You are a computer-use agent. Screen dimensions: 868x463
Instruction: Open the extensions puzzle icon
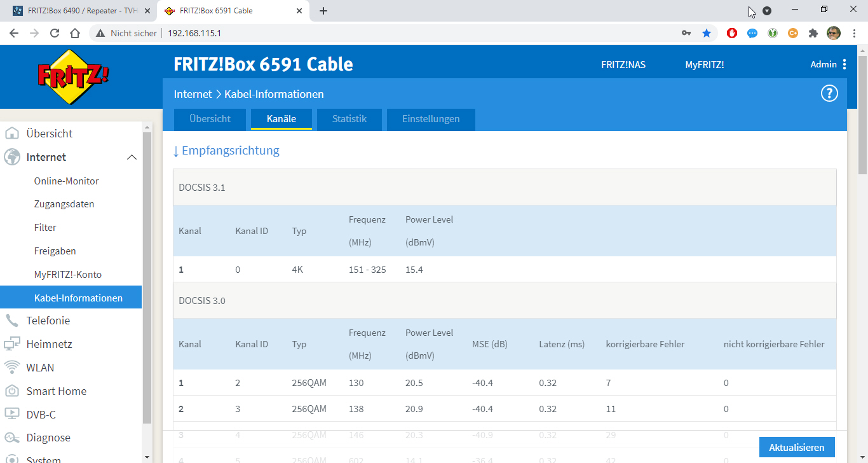pos(813,33)
